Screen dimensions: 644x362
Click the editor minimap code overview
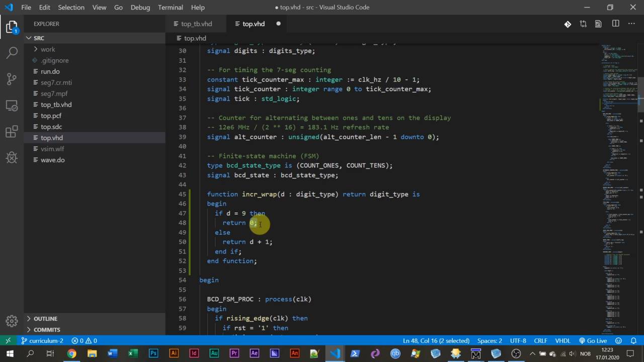[619, 189]
